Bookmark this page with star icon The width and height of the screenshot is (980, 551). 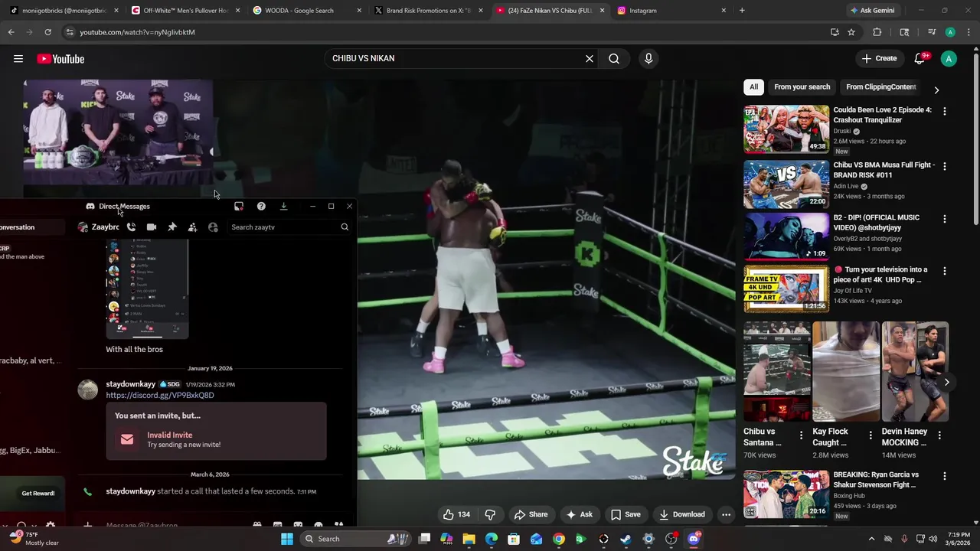pos(851,32)
